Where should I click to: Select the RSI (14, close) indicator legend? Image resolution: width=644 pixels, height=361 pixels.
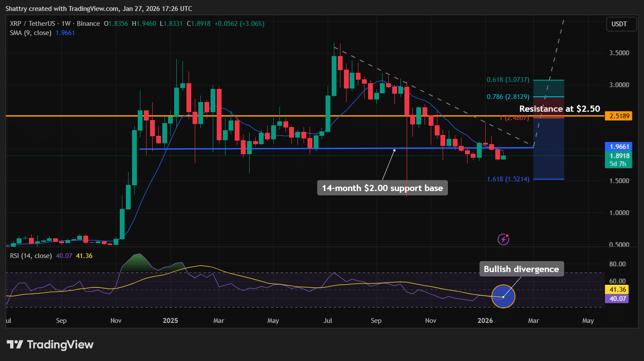pyautogui.click(x=31, y=256)
